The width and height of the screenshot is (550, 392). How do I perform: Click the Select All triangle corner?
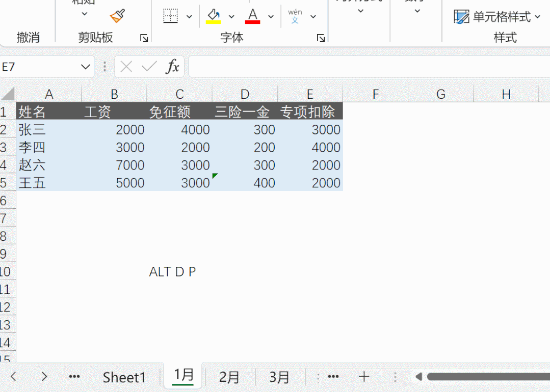[8, 94]
